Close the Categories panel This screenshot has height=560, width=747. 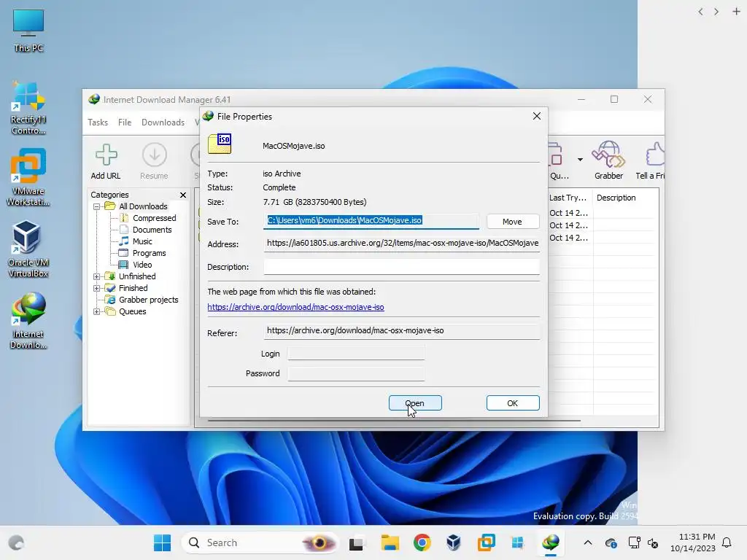click(183, 195)
